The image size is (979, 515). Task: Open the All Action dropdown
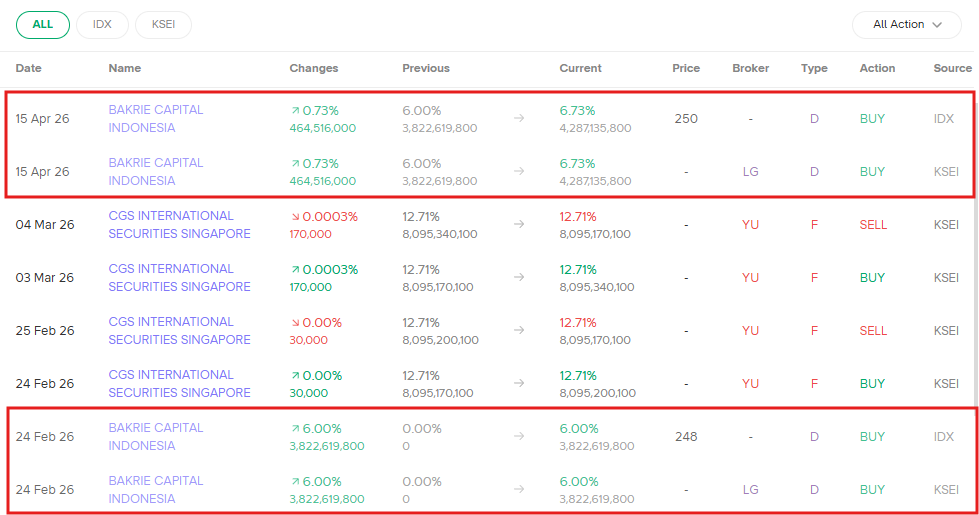(907, 24)
